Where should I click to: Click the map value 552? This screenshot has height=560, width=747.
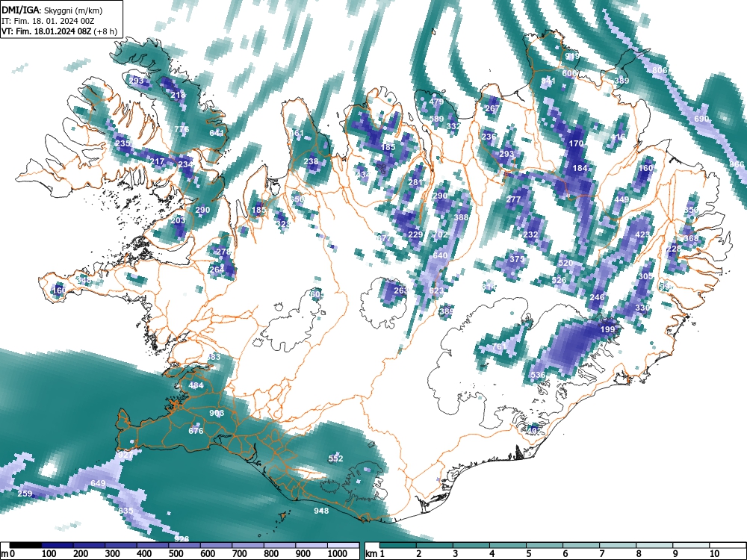click(x=335, y=458)
